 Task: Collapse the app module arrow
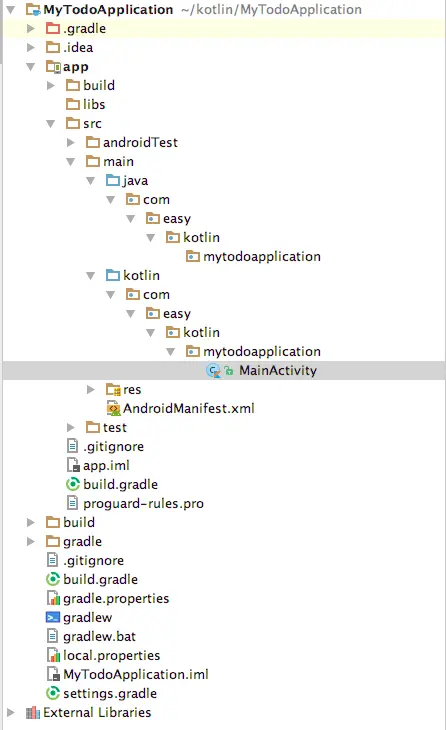31,67
